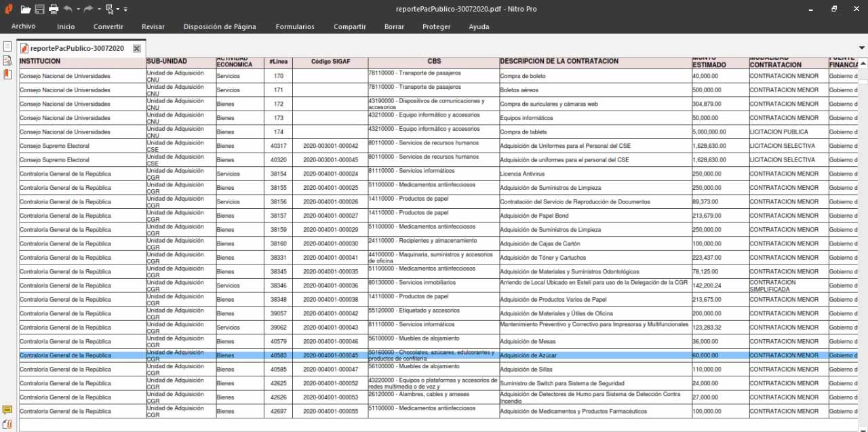Image resolution: width=868 pixels, height=432 pixels.
Task: Print the document using the printer icon
Action: pyautogui.click(x=54, y=9)
